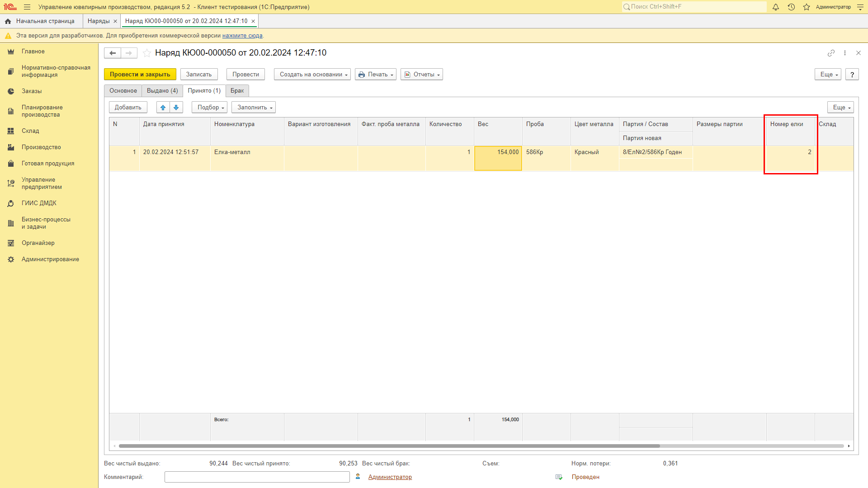
Task: Go to Начальная страница tab
Action: click(x=45, y=21)
